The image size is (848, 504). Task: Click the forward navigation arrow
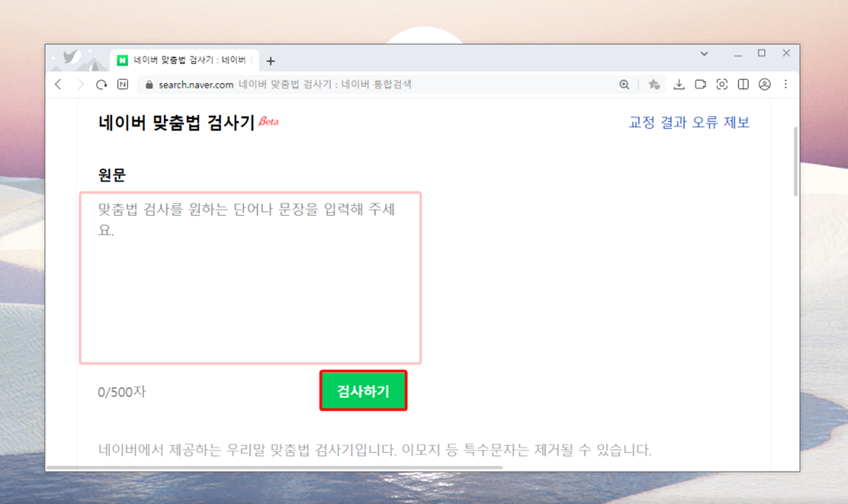[x=80, y=84]
